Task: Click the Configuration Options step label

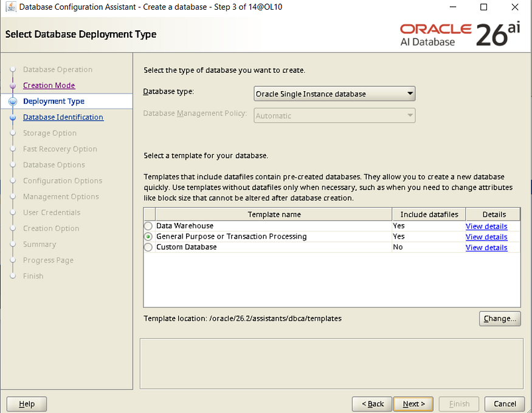Action: [63, 180]
